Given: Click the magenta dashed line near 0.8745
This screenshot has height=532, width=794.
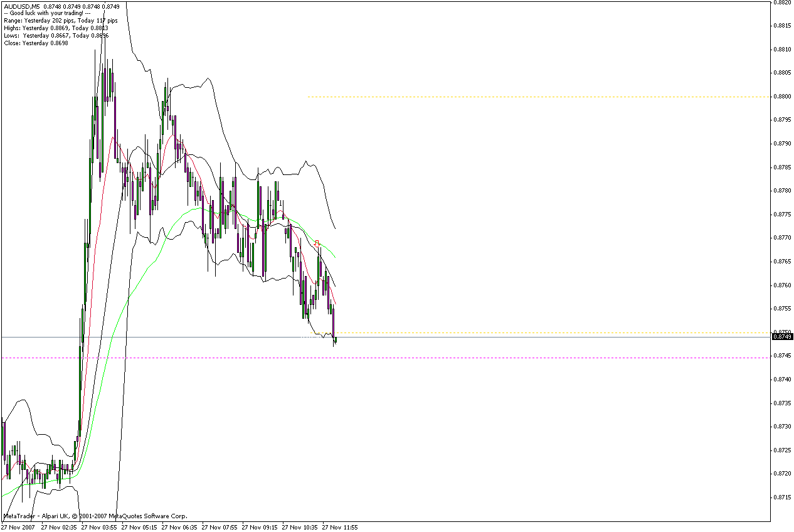Looking at the screenshot, I should tap(385, 358).
